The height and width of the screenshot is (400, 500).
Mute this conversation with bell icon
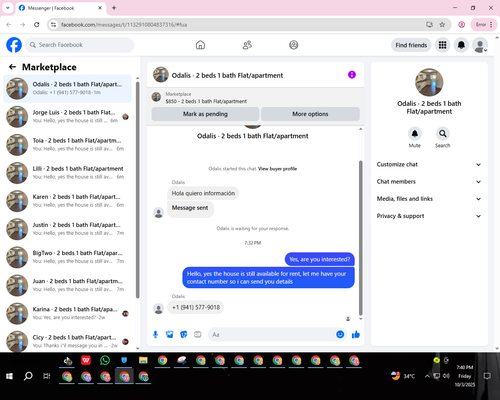[415, 134]
